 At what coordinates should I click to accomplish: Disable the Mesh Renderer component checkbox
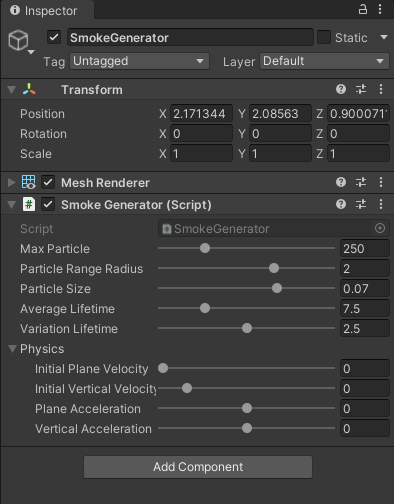(48, 182)
